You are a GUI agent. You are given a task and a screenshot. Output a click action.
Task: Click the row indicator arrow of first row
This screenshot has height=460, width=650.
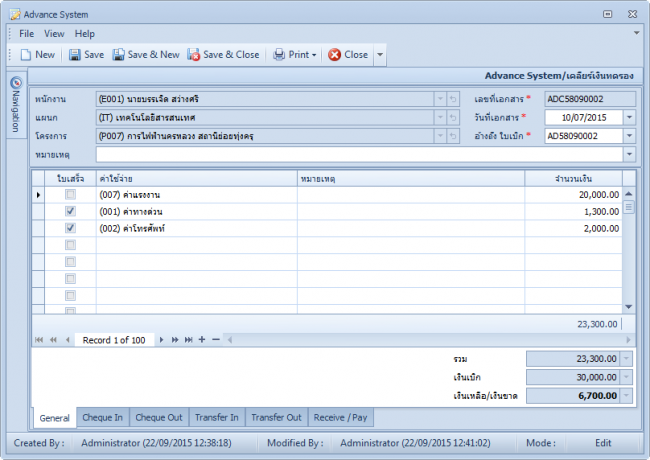click(x=38, y=195)
